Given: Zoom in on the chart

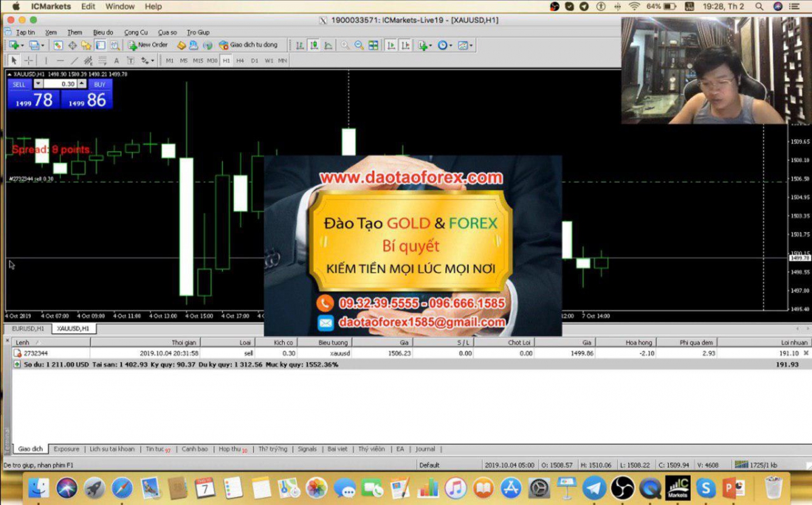Looking at the screenshot, I should point(345,45).
